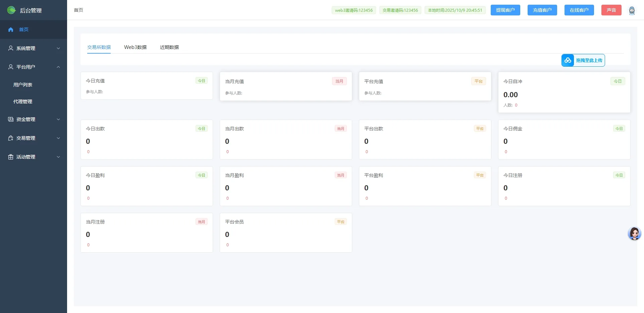Open 用户列表 in the sidebar
The image size is (644, 313).
pyautogui.click(x=23, y=85)
